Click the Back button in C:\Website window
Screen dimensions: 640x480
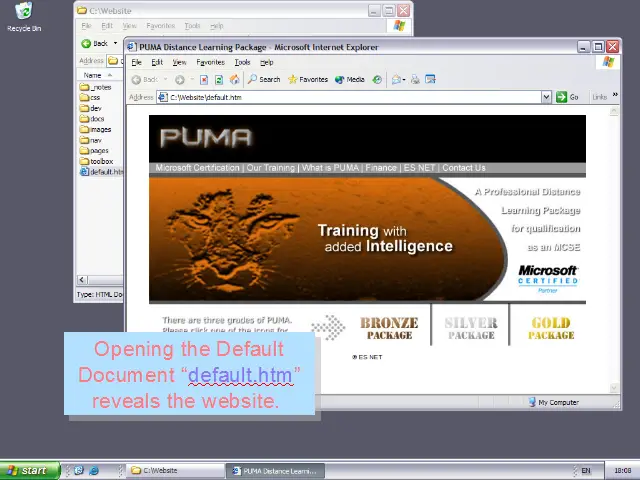[95, 43]
